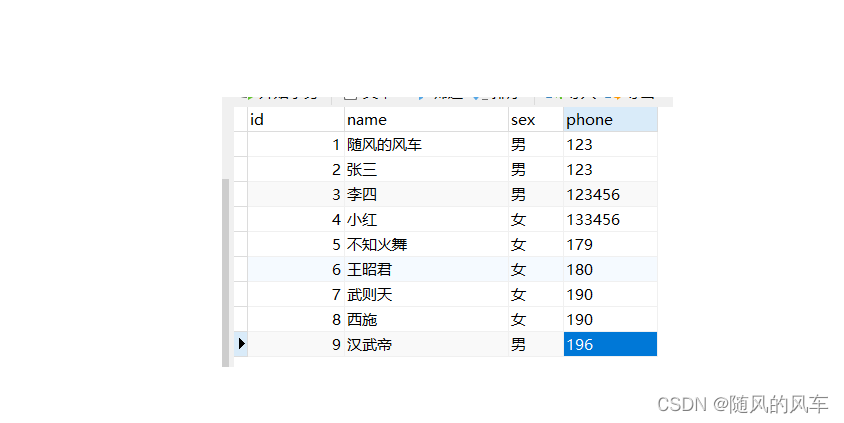Select the id cell with value 9
This screenshot has height=423, width=844.
point(296,344)
